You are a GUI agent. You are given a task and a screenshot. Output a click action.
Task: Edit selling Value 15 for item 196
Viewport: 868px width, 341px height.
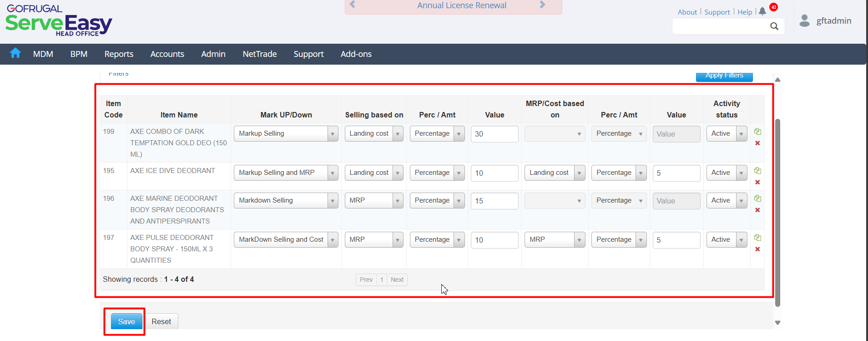pos(495,201)
